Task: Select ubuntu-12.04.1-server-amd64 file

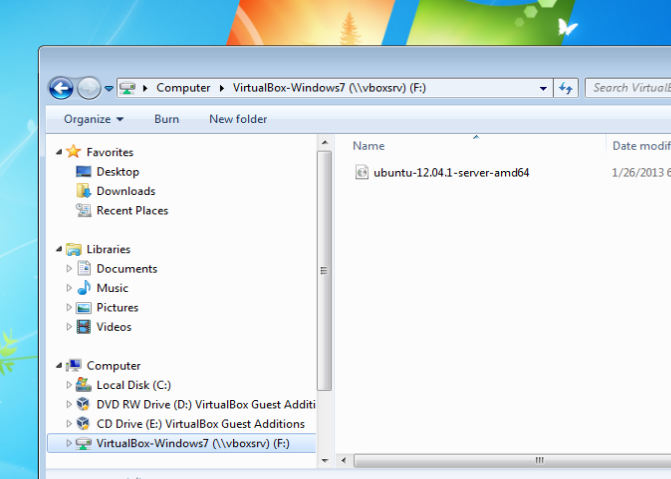Action: (x=451, y=173)
